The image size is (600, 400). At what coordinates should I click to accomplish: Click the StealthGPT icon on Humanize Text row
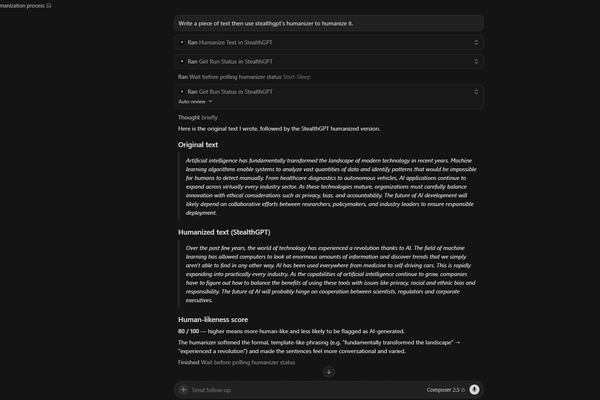click(182, 42)
